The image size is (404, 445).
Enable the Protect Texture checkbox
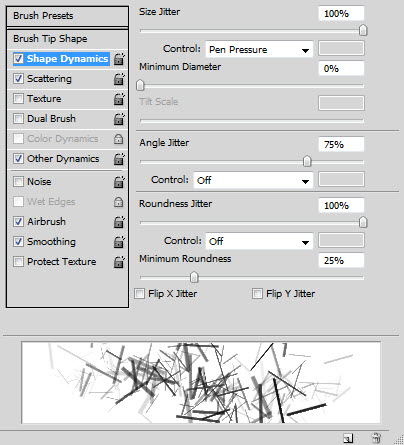click(x=18, y=262)
